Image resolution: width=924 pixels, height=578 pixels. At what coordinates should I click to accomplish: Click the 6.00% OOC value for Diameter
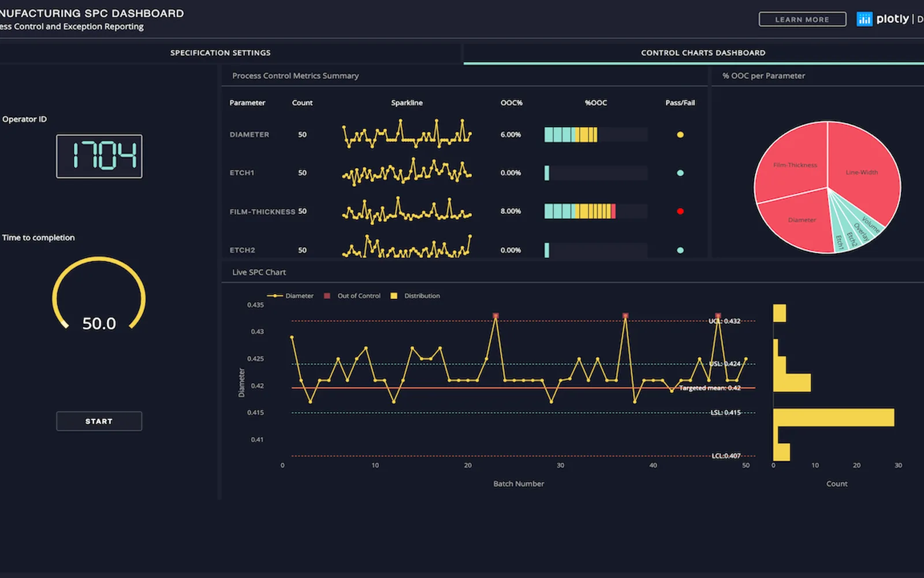[x=511, y=135]
